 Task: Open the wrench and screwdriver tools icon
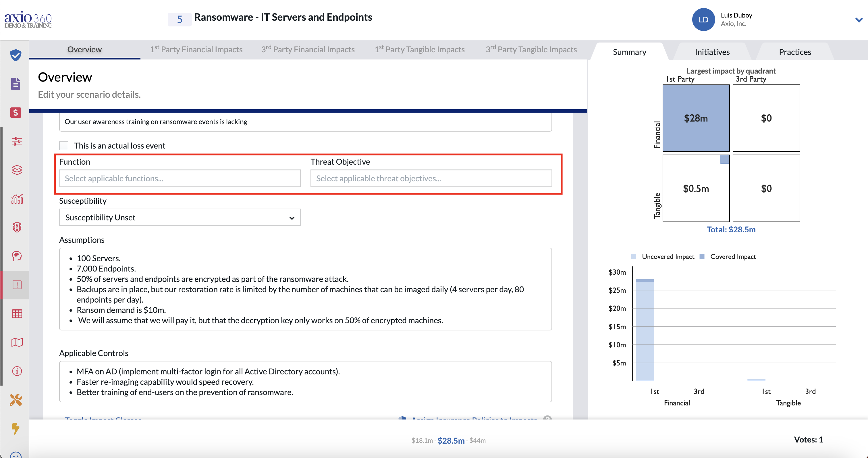point(16,400)
